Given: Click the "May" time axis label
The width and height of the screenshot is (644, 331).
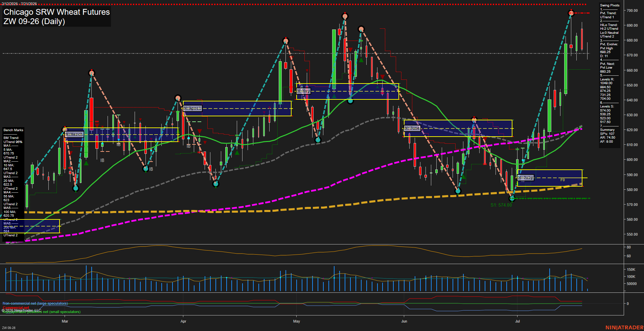Looking at the screenshot, I should coord(297,321).
